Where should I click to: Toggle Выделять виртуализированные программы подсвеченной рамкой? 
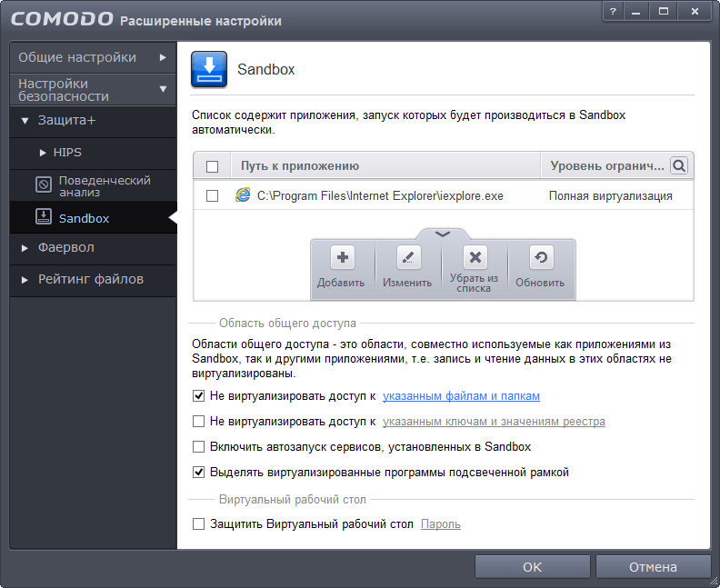pyautogui.click(x=198, y=472)
